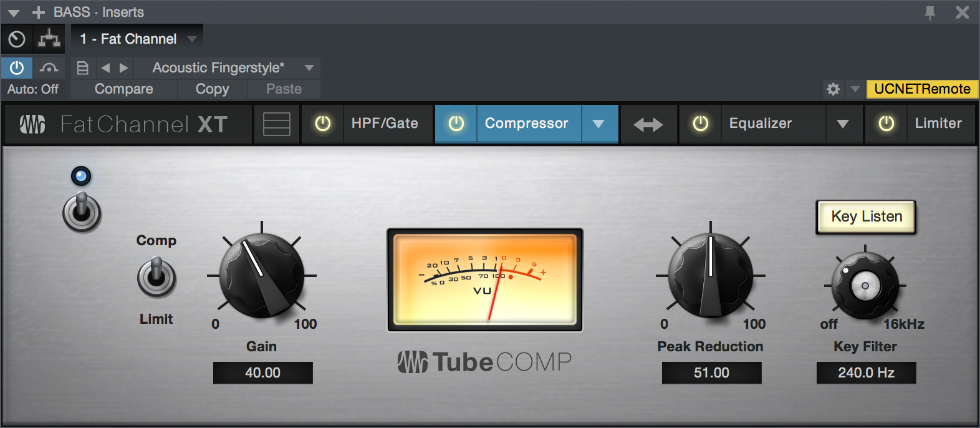
Task: Click the Key Filter value 240.0 Hz
Action: (x=867, y=373)
